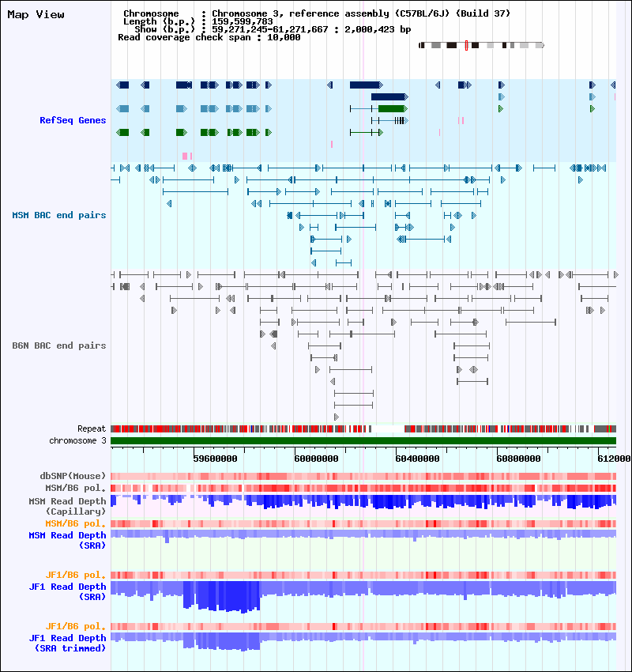
Task: Click the MSM Read Depth (SRA) label
Action: 67,541
